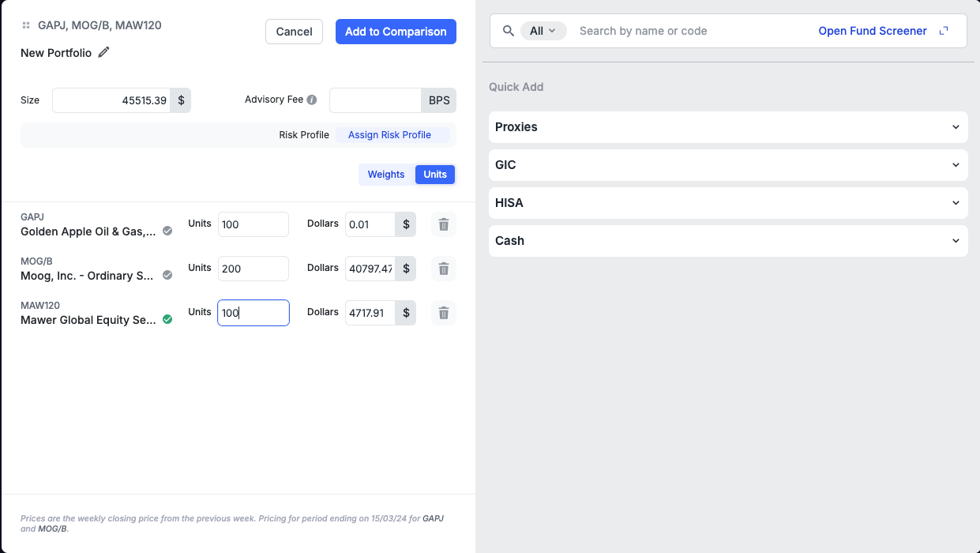
Task: Click the green verified checkmark for Mawer Global
Action: [167, 320]
